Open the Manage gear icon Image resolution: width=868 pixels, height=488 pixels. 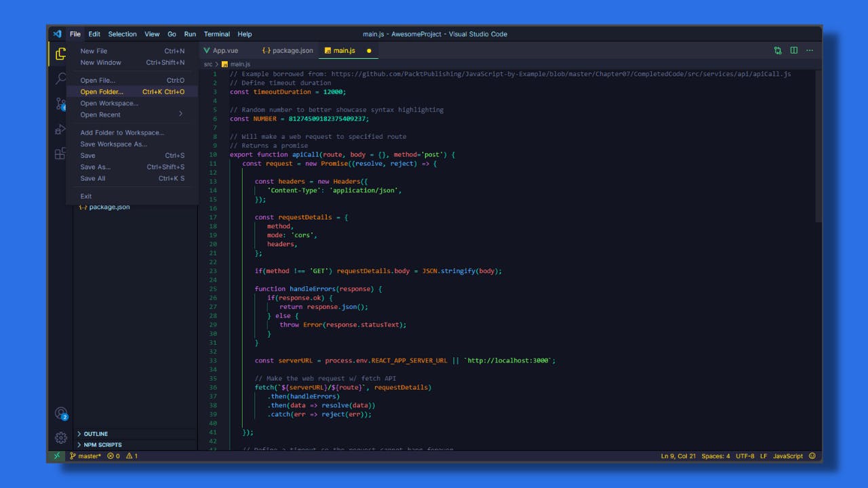60,438
